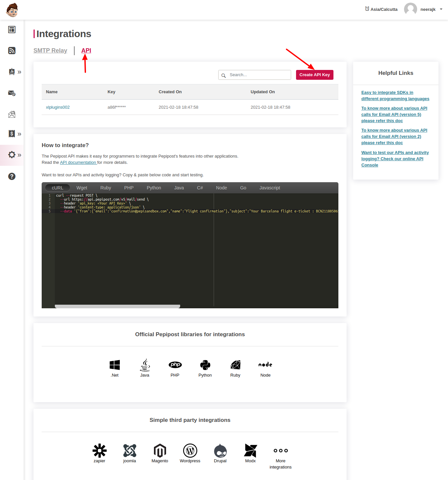
Task: Select the Javascript code tab
Action: [270, 188]
